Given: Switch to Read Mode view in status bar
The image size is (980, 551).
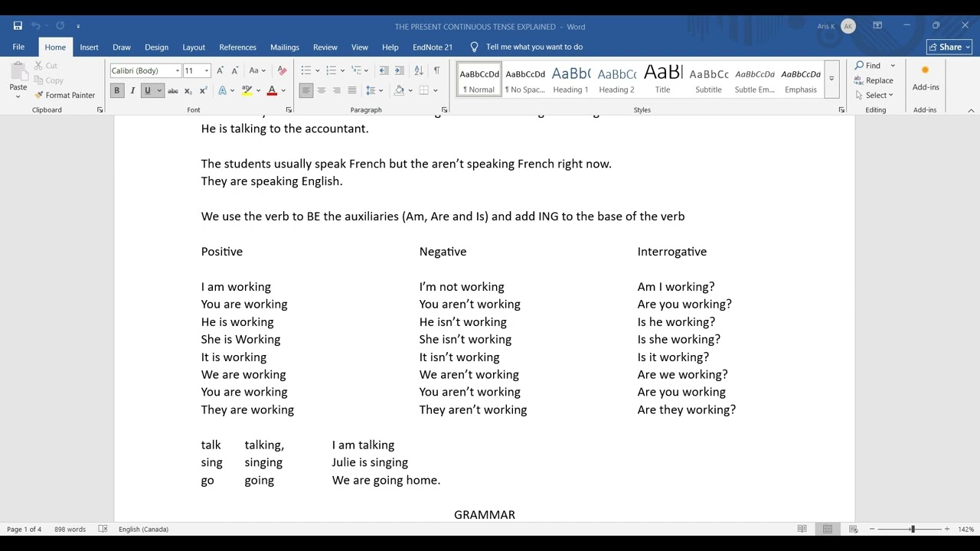Looking at the screenshot, I should (802, 529).
